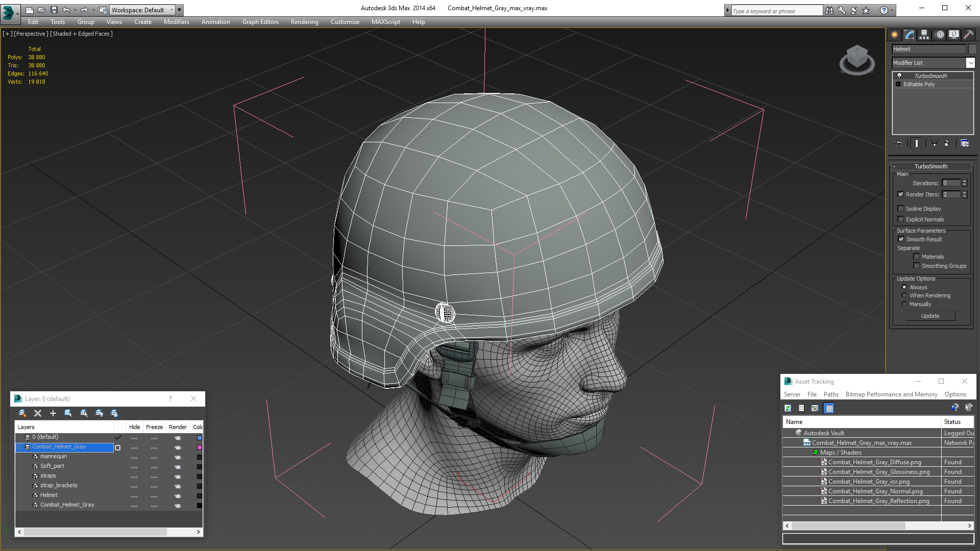Expand the Editable Poly stack entry
Screen dimensions: 980x551
[898, 84]
